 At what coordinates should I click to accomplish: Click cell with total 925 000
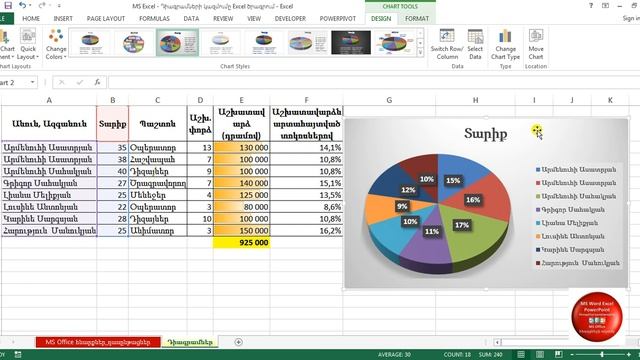pos(241,242)
